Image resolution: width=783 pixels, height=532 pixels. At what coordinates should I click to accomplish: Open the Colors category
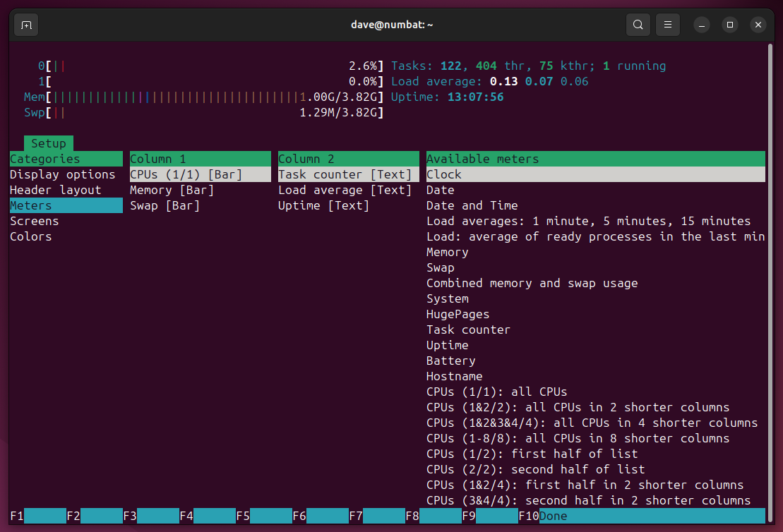click(x=30, y=236)
